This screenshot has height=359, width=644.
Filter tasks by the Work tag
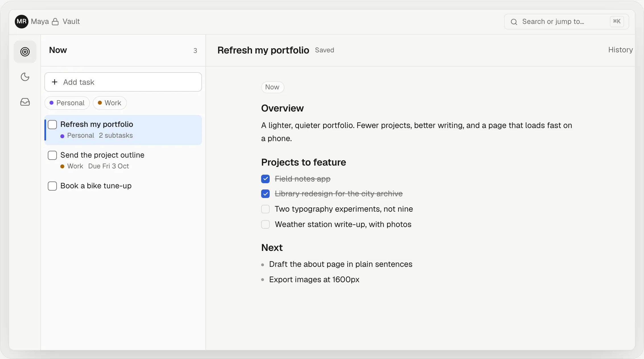tap(110, 103)
